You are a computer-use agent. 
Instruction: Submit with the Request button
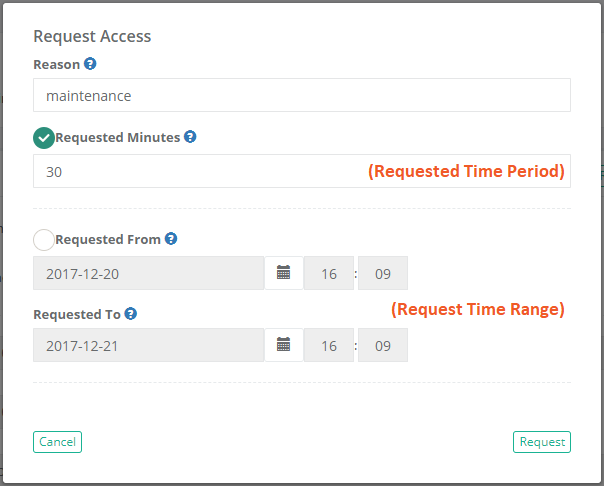542,442
